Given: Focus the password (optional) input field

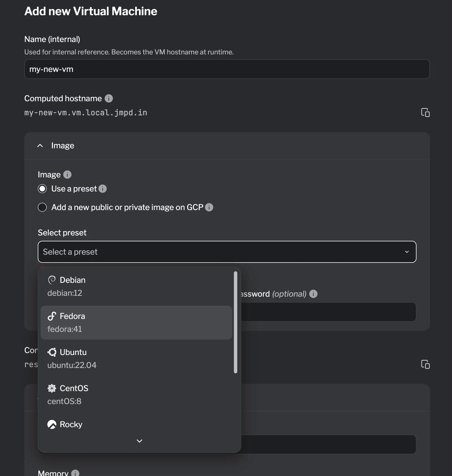Looking at the screenshot, I should tap(328, 312).
